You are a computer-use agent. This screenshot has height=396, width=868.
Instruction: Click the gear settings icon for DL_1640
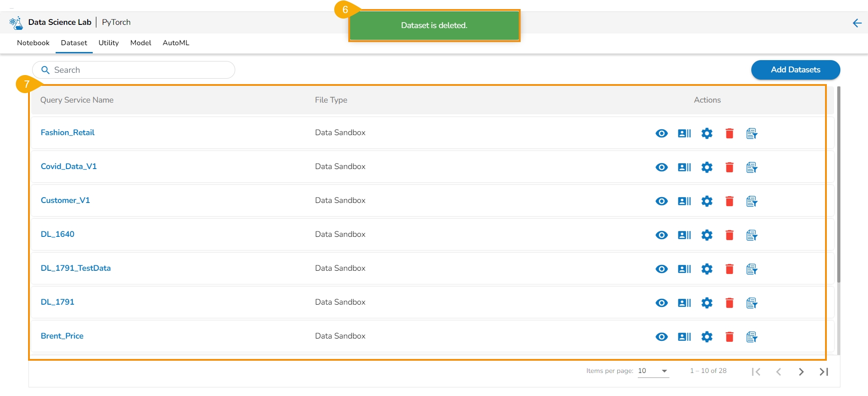point(707,235)
